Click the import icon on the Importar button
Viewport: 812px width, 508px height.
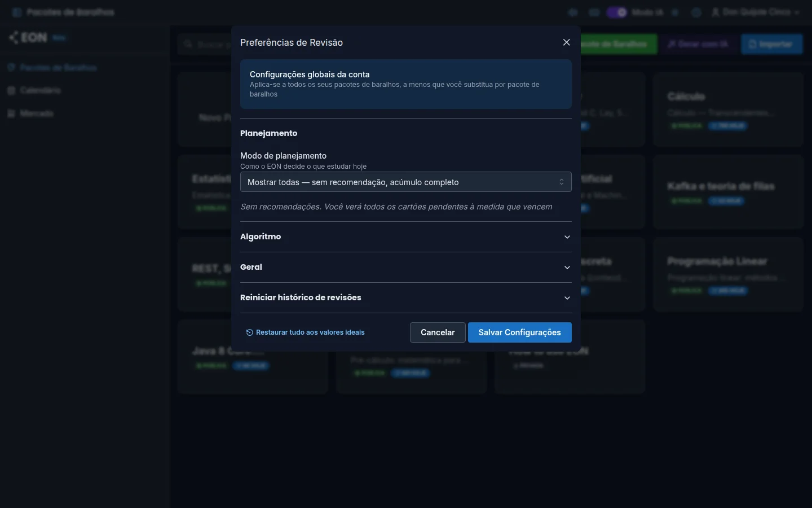click(752, 44)
